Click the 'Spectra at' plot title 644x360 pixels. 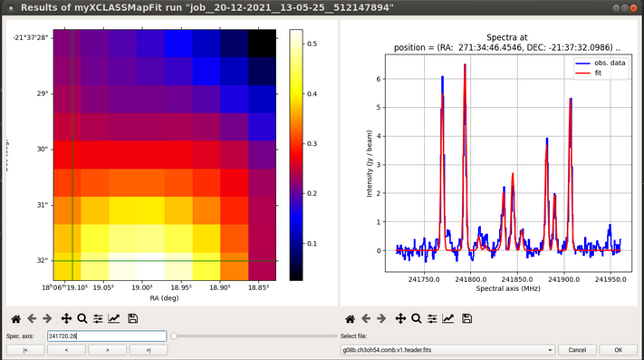tap(507, 37)
